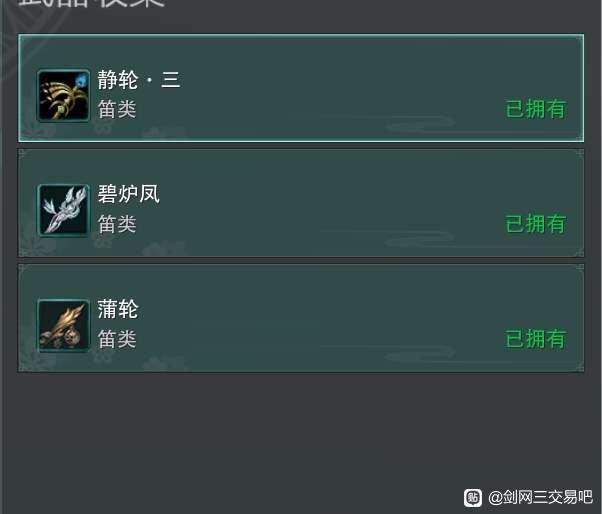Select the 静轮·三 weapon name
Image resolution: width=602 pixels, height=514 pixels.
(139, 80)
